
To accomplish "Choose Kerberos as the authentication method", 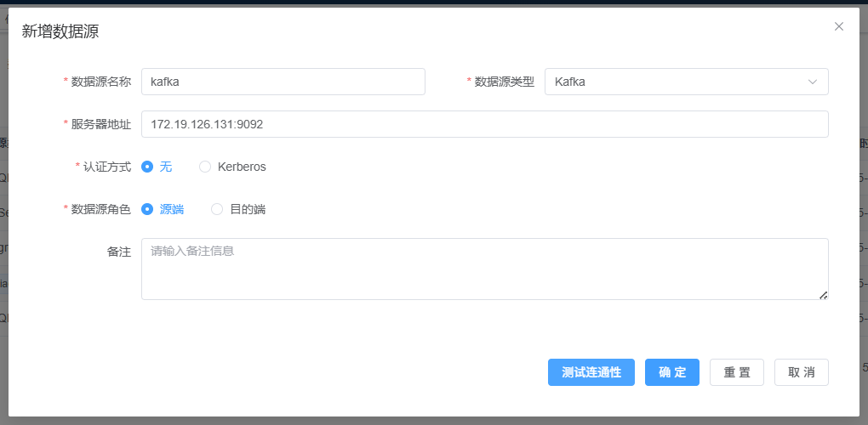I will [205, 167].
